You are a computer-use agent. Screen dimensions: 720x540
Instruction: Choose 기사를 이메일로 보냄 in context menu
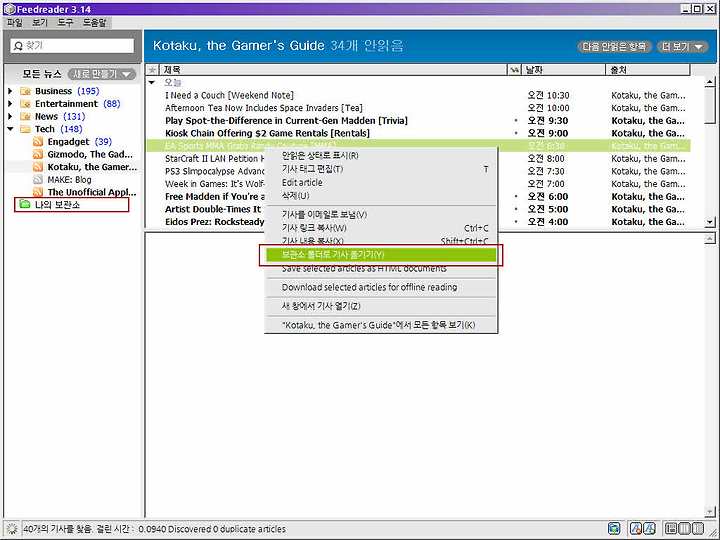coord(381,214)
